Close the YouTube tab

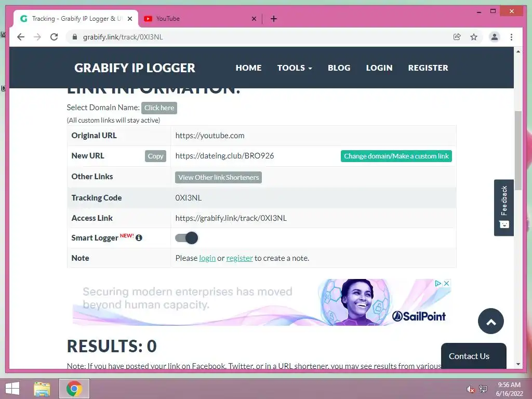[x=254, y=19]
